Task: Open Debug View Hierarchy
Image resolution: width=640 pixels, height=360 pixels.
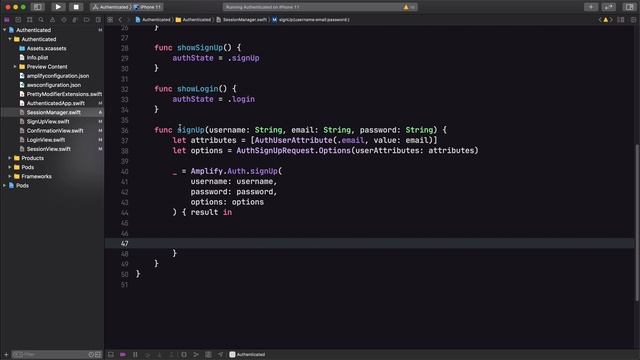Action: 184,354
